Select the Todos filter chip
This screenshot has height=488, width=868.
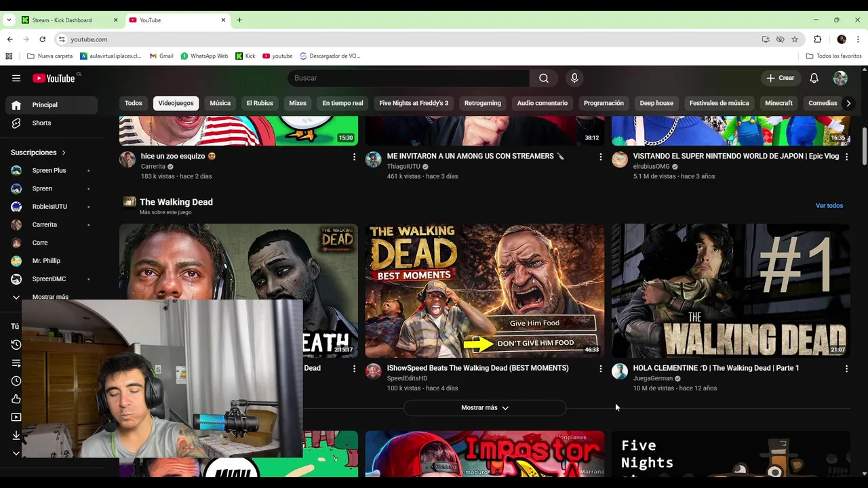(134, 103)
